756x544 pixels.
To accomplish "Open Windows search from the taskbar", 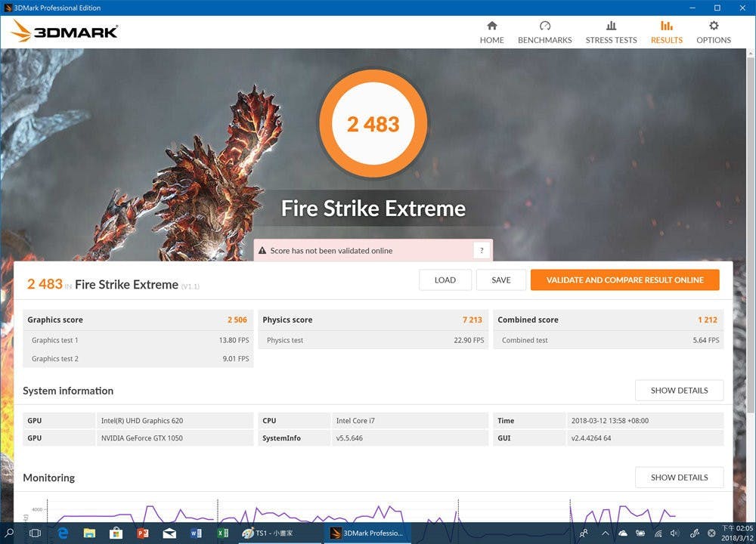I will [x=10, y=533].
